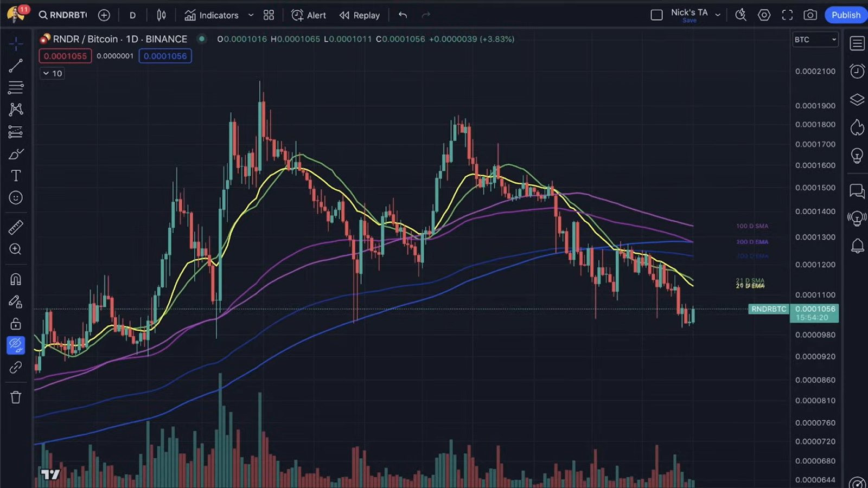Open the forecasting and measurement tools
The height and width of the screenshot is (488, 868).
[16, 132]
